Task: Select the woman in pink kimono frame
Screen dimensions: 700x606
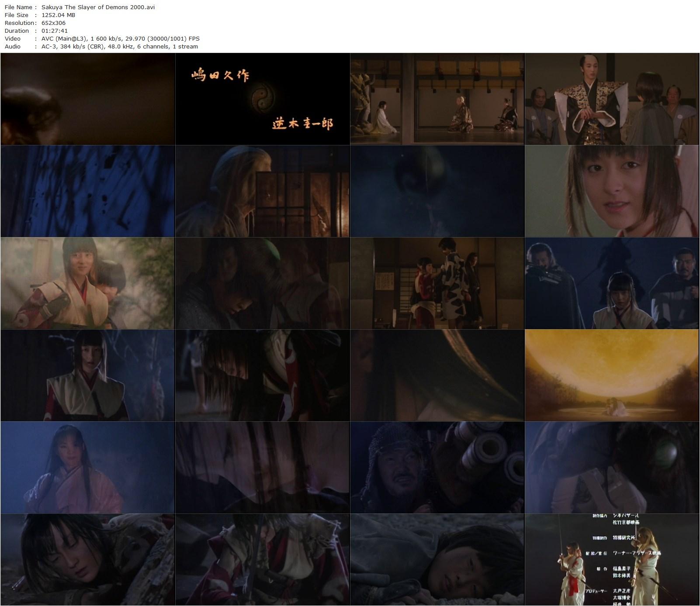Action: (87, 468)
